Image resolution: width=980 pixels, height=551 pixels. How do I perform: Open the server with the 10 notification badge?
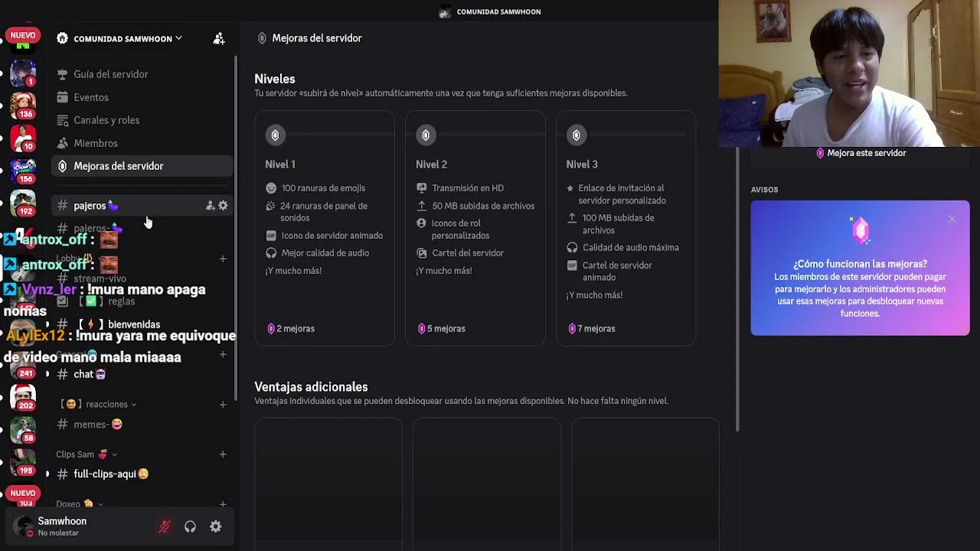pos(23,138)
